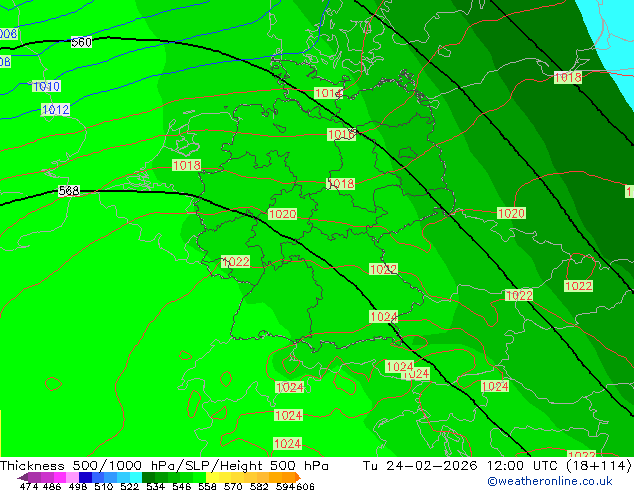Click the 1018 label beside the 568 contour

pos(186,165)
